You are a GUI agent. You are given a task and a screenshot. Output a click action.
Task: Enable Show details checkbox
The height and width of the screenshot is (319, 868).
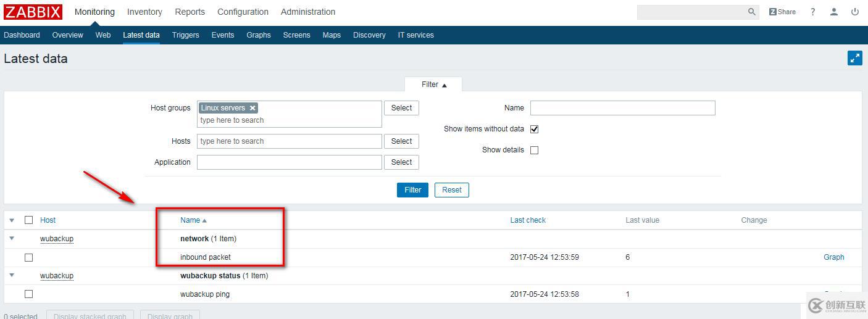(535, 150)
